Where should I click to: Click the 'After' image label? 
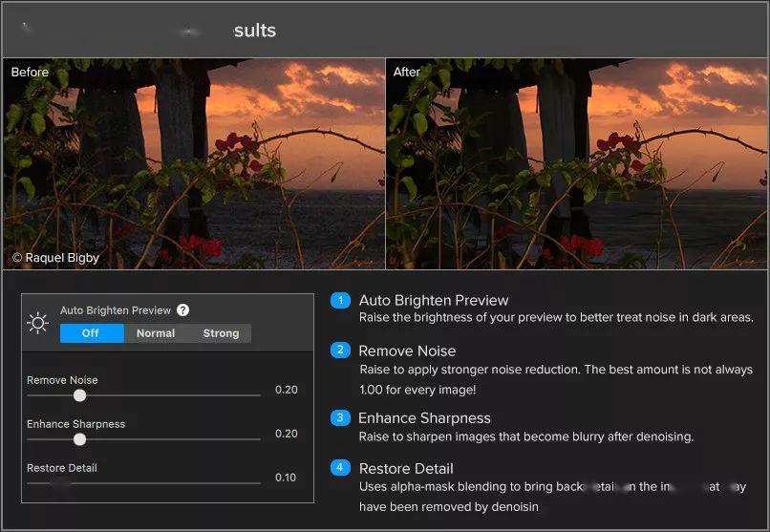click(x=407, y=73)
